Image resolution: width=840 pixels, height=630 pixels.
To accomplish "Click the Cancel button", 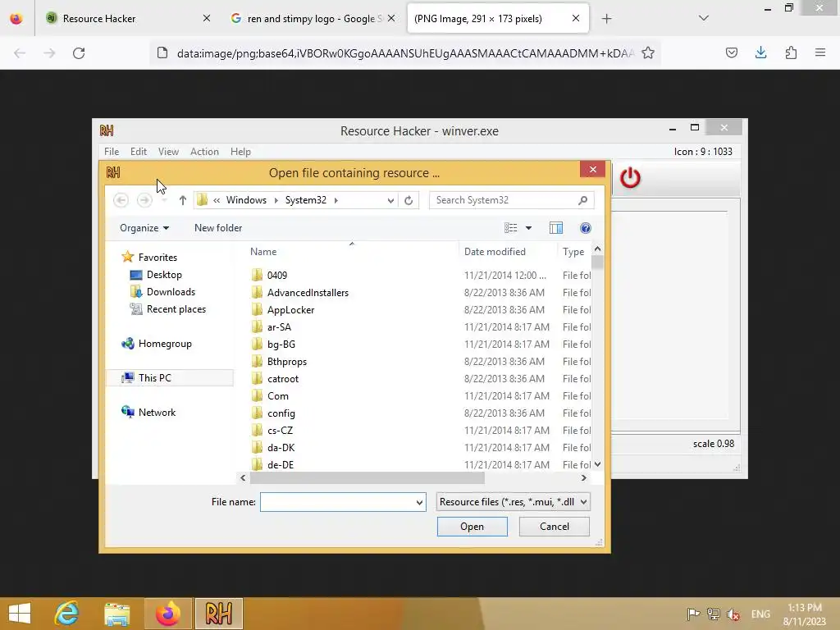I will point(555,527).
